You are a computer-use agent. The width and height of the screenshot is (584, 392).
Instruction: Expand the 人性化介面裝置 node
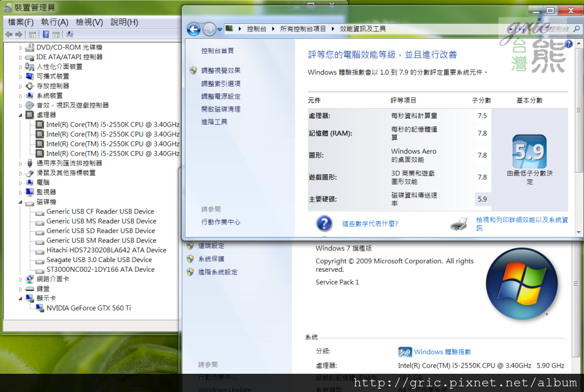tap(21, 67)
